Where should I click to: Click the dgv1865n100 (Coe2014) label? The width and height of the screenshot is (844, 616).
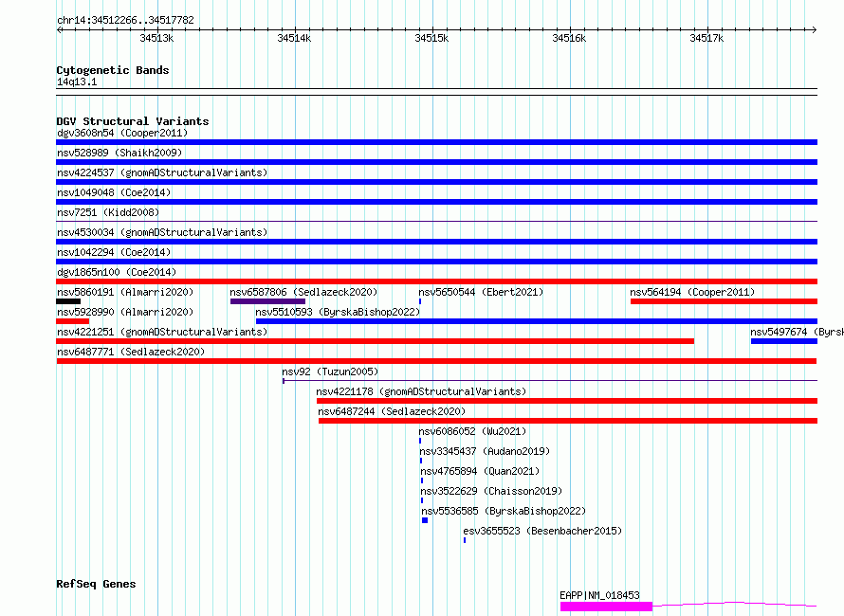pos(117,272)
